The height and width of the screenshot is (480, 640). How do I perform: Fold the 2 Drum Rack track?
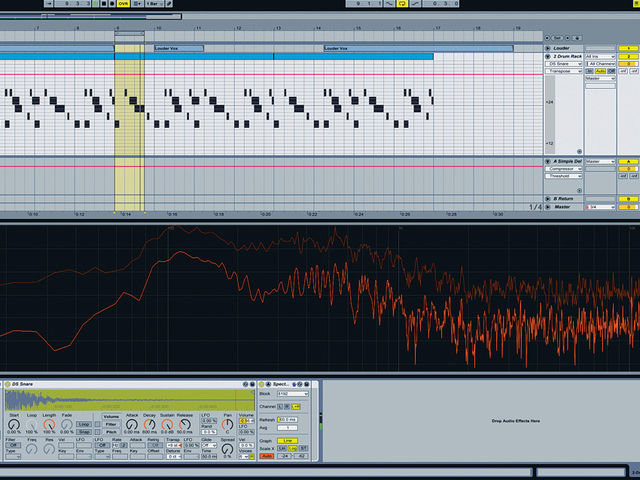click(548, 56)
